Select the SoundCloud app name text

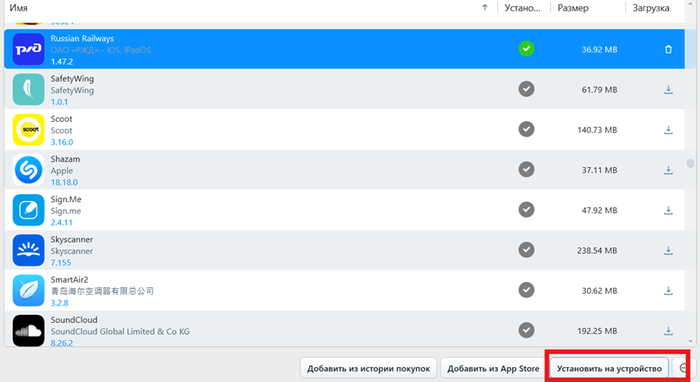[x=74, y=320]
